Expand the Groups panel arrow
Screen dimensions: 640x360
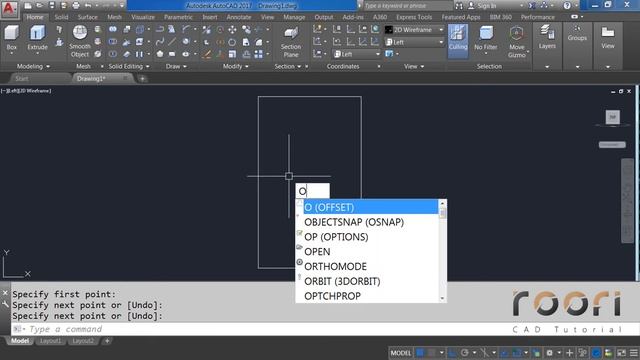click(x=577, y=67)
